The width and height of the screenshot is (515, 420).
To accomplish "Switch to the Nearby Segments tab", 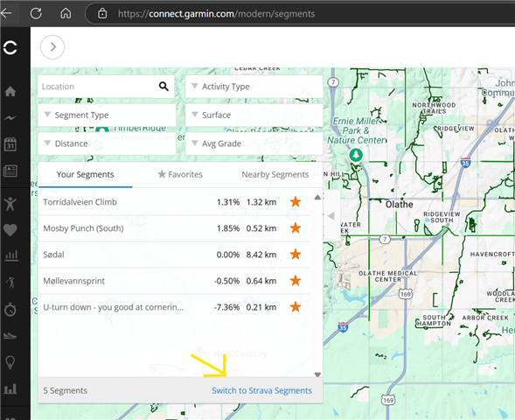I will pos(275,174).
